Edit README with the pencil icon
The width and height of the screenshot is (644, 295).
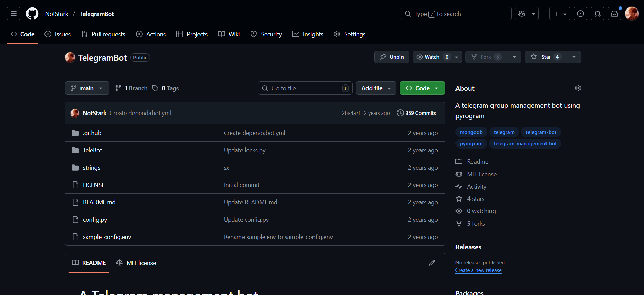432,263
